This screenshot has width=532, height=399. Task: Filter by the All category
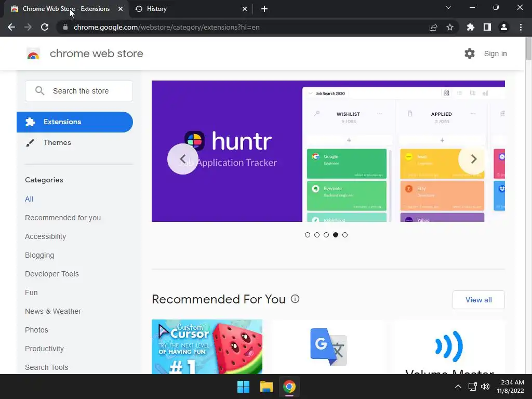(x=29, y=199)
